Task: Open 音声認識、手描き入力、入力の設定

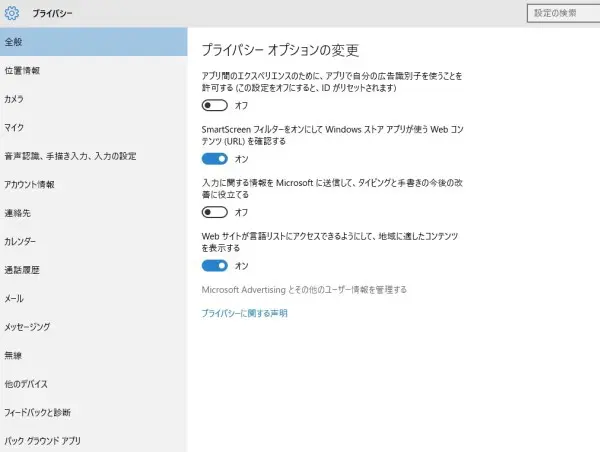Action: (94, 156)
